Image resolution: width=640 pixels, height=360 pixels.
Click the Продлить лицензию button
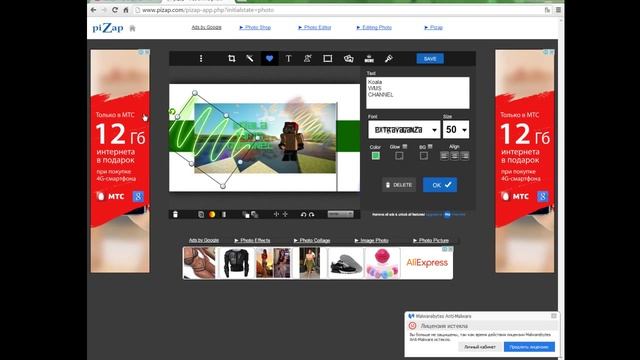click(529, 347)
